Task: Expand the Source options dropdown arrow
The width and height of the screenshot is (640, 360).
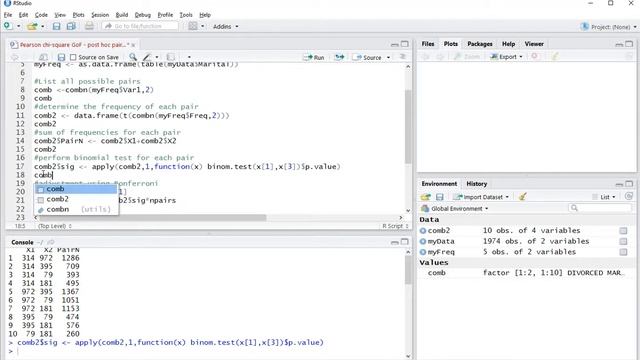Action: pos(388,58)
